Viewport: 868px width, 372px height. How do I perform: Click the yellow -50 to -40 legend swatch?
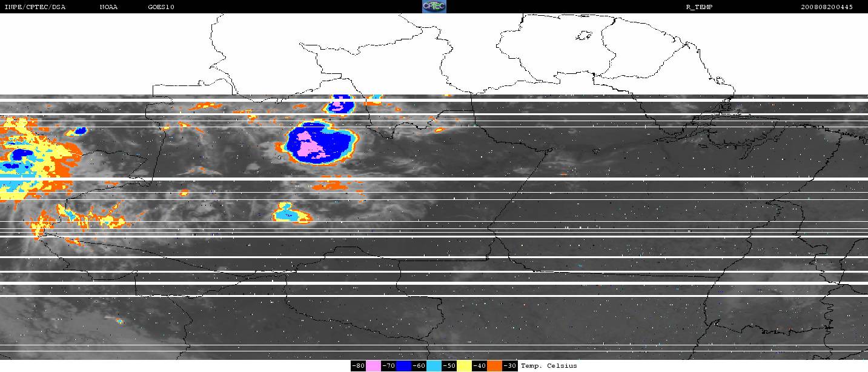click(464, 366)
